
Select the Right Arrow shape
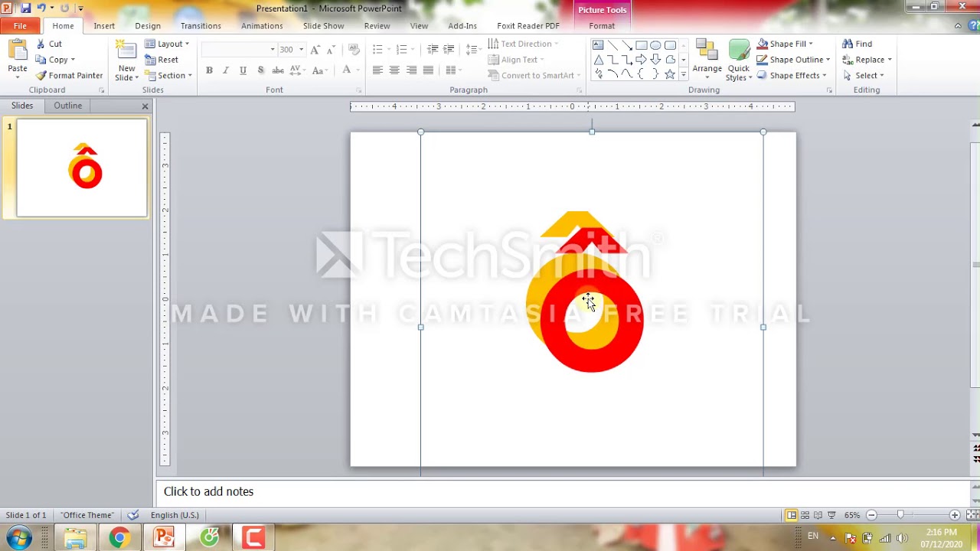coord(642,60)
